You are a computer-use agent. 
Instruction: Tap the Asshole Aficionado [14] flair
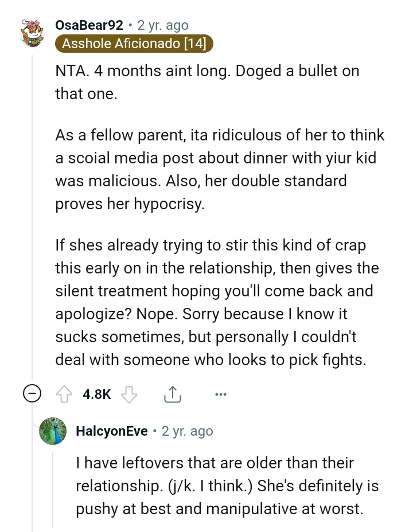click(134, 44)
